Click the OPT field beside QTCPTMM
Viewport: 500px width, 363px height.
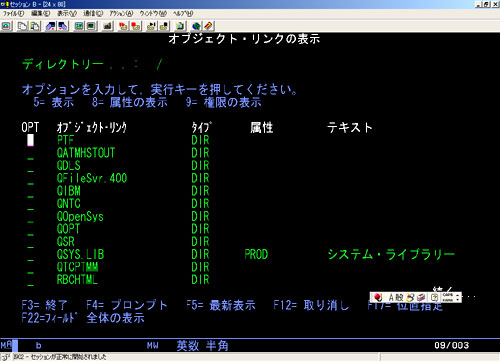tap(30, 267)
